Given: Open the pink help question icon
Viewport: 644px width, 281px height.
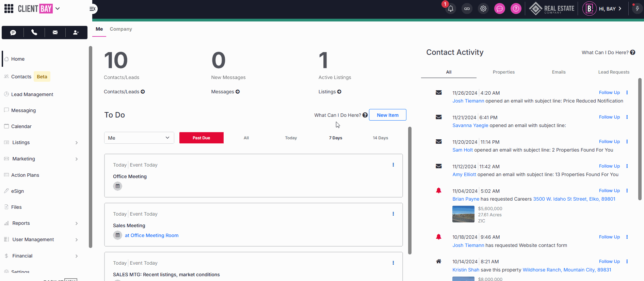Looking at the screenshot, I should point(516,9).
